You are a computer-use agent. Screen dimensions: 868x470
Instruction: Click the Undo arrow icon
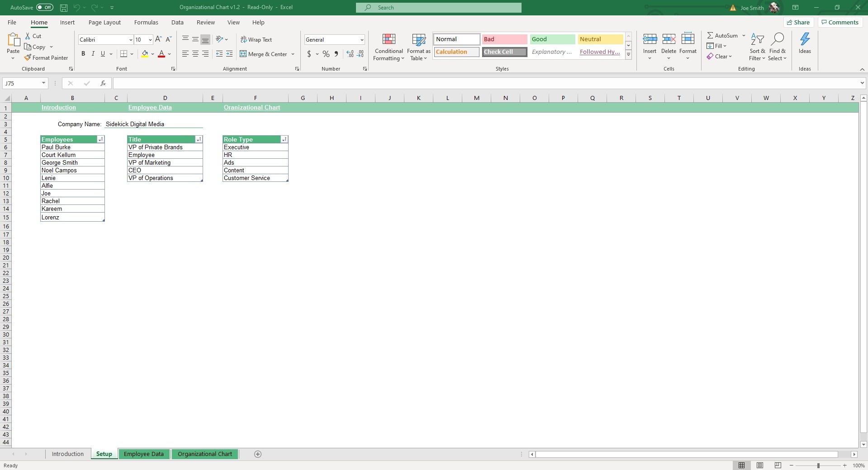point(77,8)
